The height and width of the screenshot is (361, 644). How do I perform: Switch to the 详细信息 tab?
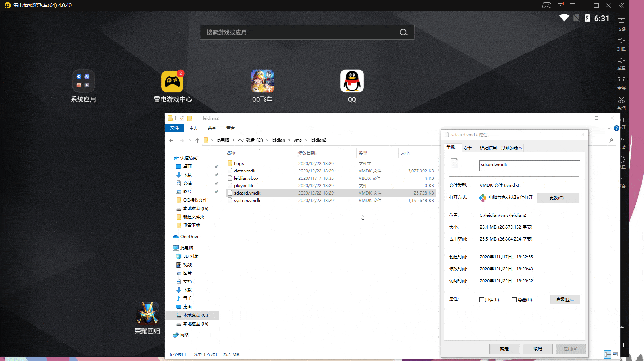coord(488,148)
